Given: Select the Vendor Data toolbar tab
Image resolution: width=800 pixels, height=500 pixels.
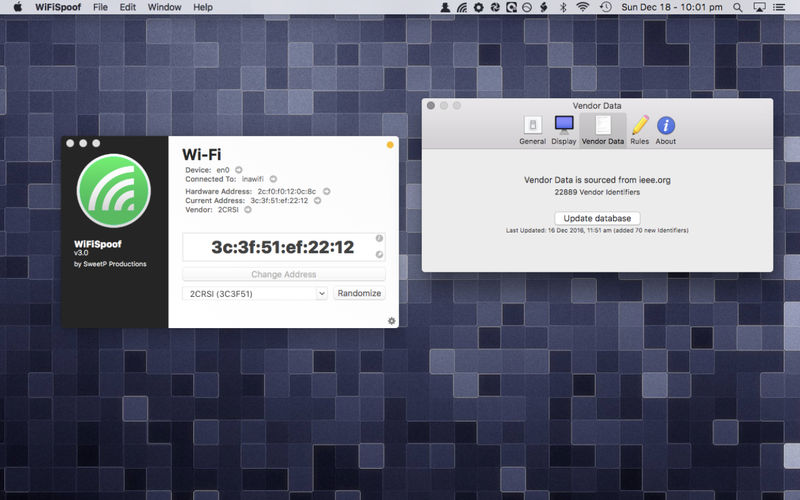Looking at the screenshot, I should coord(602,129).
